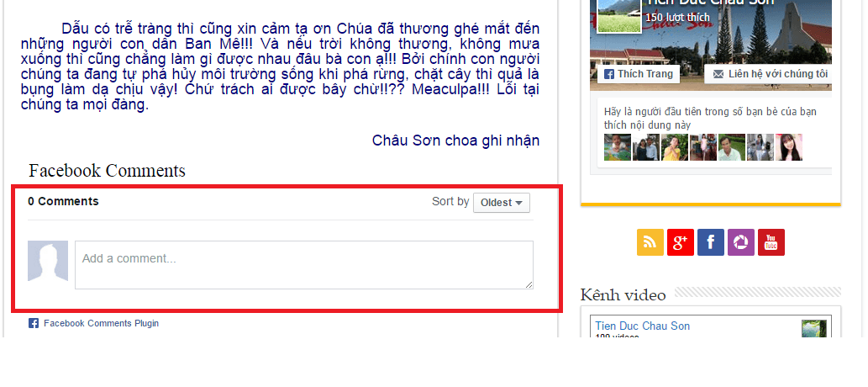
Task: Open the Tien Duc Chau Son video channel link
Action: coord(643,326)
